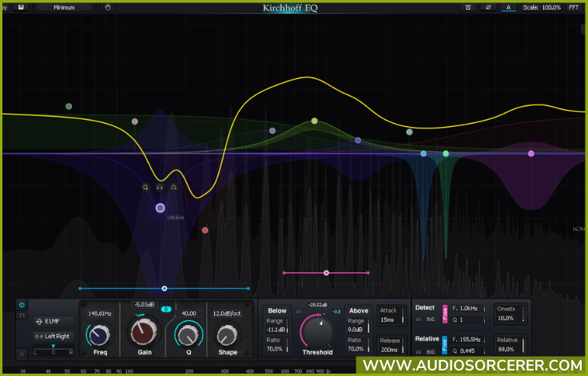Click the Relative headphone listen icon
Viewport: 588px width, 376px height.
pos(419,352)
